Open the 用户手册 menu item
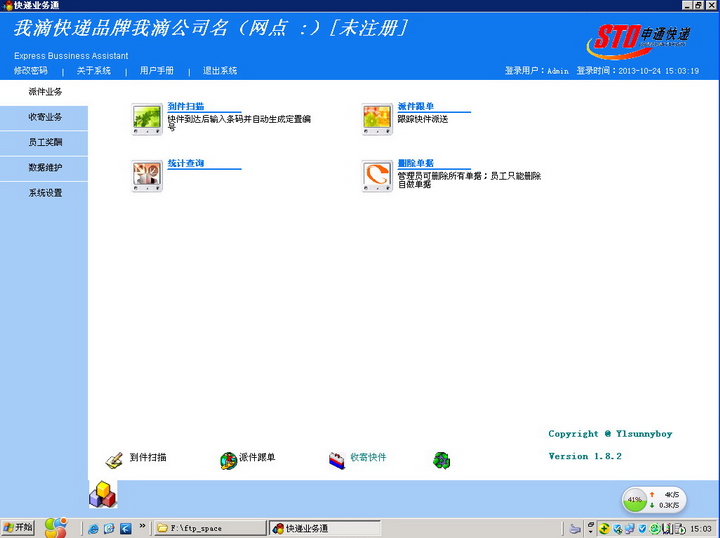This screenshot has width=720, height=538. (x=157, y=71)
